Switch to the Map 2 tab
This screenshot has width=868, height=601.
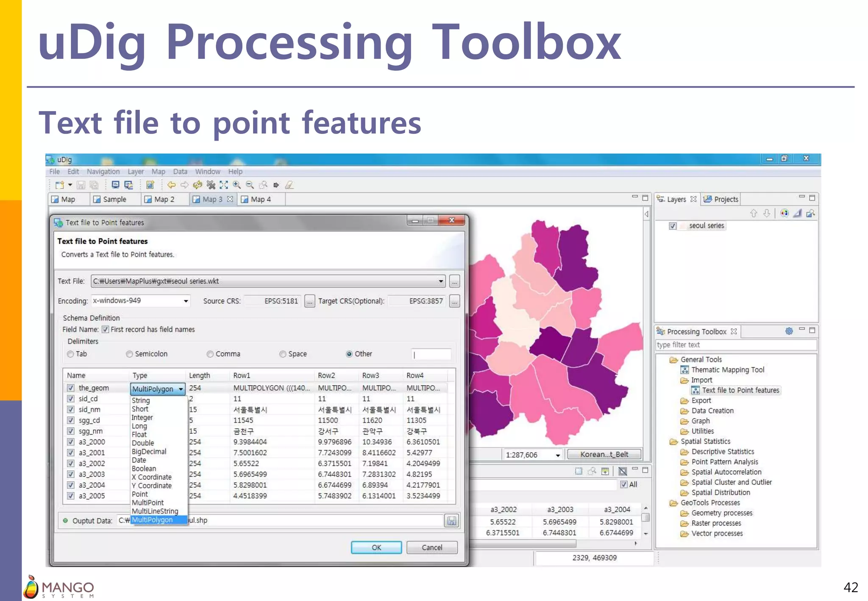pyautogui.click(x=164, y=199)
